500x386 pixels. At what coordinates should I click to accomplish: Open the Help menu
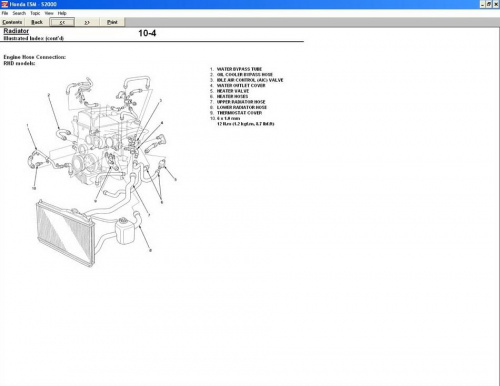pos(62,13)
